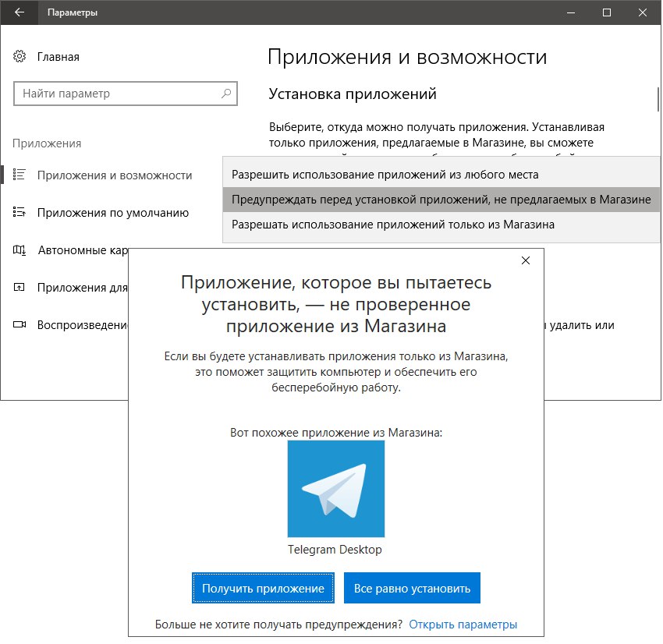Go back with the arrow in the title bar
663x644 pixels.
click(19, 12)
